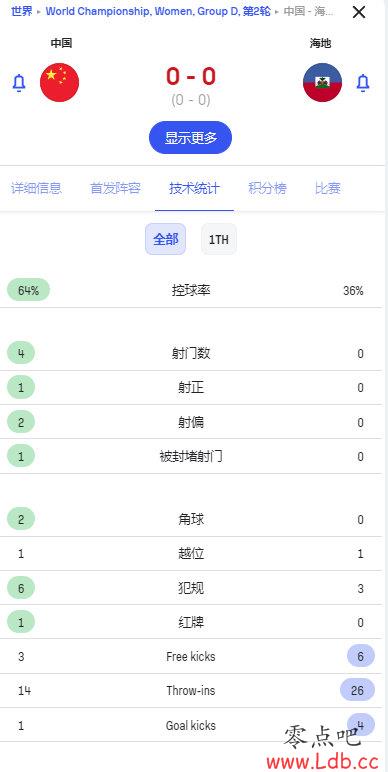Screen dimensions: 388x772
Task: Click the 64% possession badge
Action: pos(29,290)
